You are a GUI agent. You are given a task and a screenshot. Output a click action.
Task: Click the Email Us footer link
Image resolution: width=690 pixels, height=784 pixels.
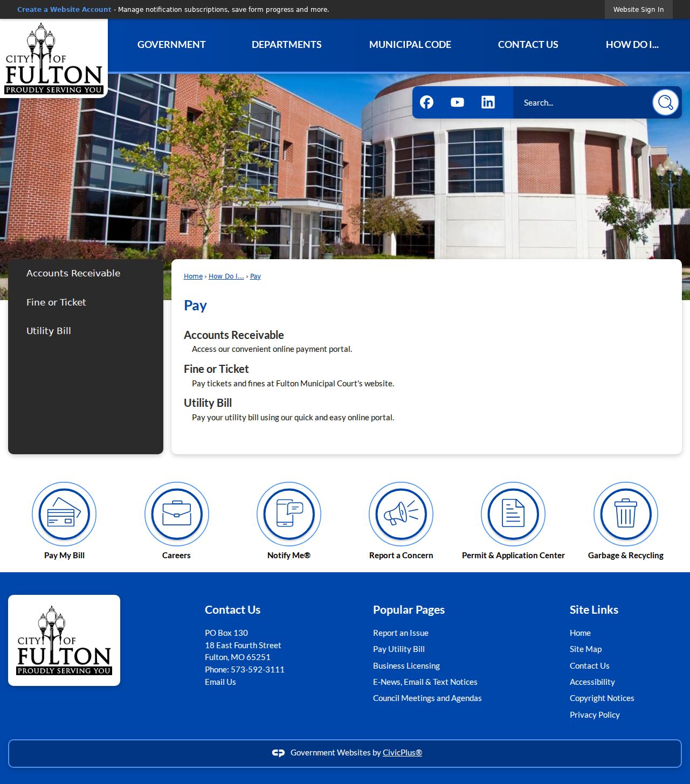point(220,682)
